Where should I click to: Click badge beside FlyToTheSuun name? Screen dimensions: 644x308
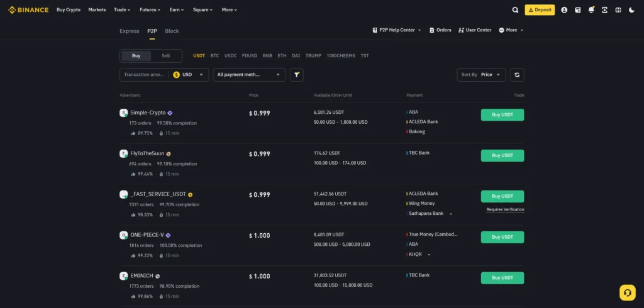click(x=169, y=153)
